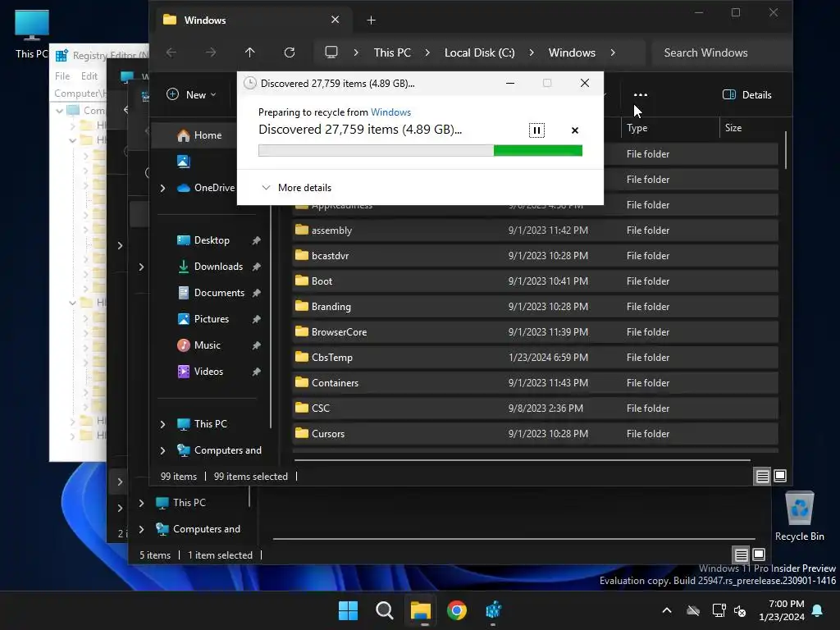840x630 pixels.
Task: Cancel the recycle operation with the X
Action: point(575,130)
